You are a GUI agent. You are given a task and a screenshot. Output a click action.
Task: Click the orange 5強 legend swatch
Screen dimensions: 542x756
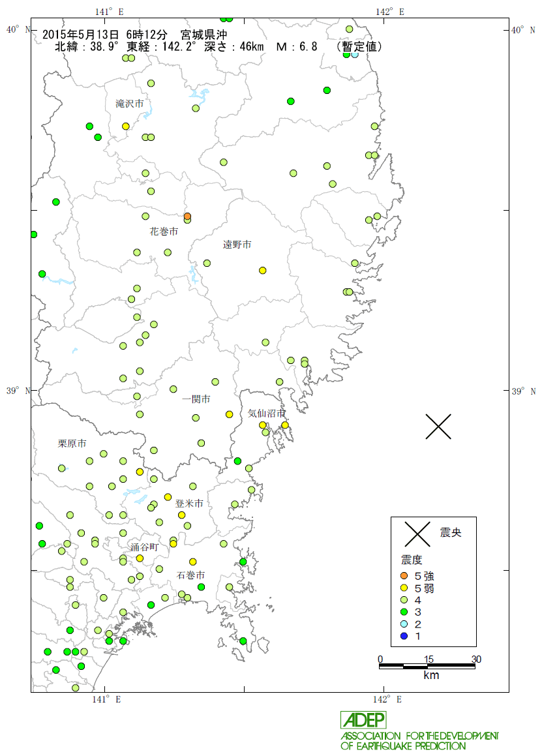404,576
